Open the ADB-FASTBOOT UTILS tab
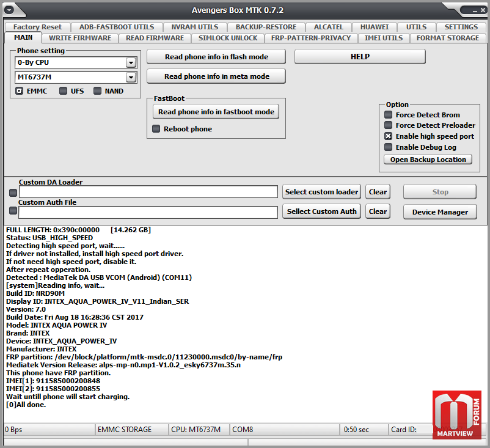Viewport: 490px width, 448px height. point(117,27)
